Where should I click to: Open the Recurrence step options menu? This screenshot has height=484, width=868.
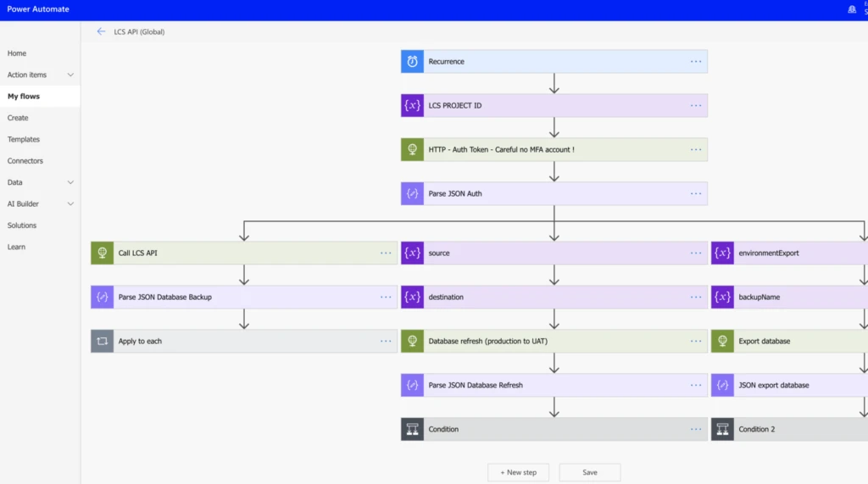[696, 62]
